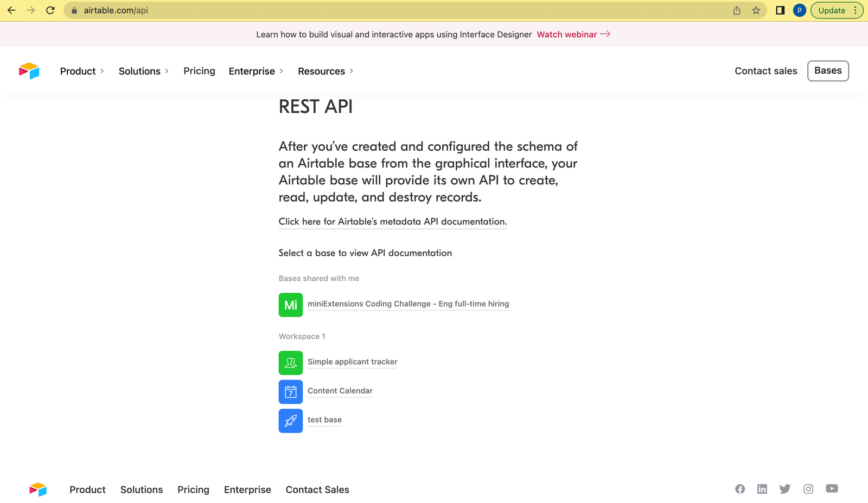868x503 pixels.
Task: Click the address bar URL airtable.com/api
Action: 116,10
